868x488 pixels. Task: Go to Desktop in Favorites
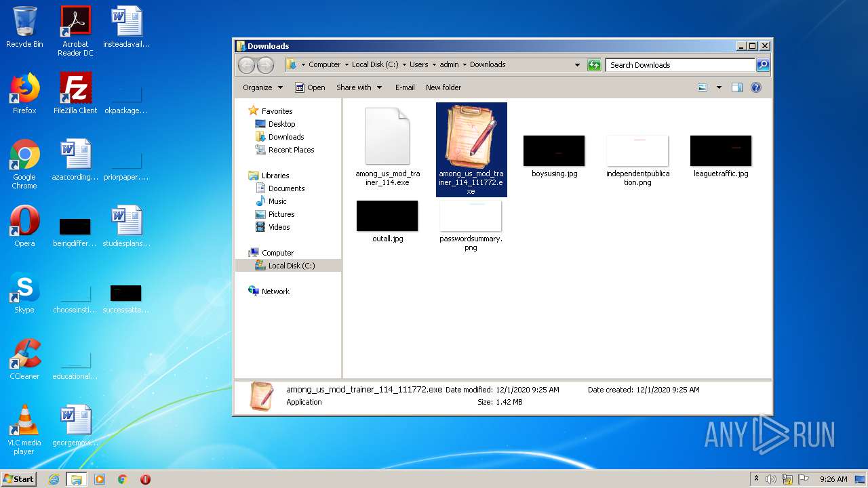coord(275,124)
